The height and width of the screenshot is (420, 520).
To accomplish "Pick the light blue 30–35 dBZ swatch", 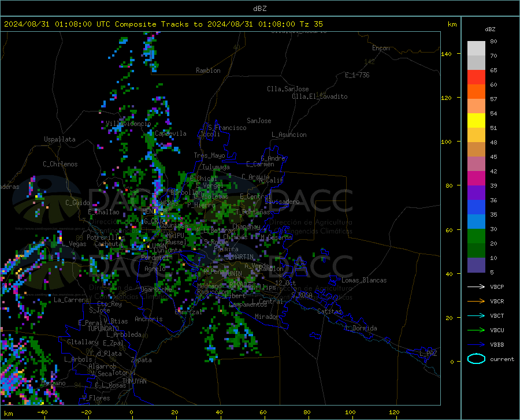I will pyautogui.click(x=476, y=222).
